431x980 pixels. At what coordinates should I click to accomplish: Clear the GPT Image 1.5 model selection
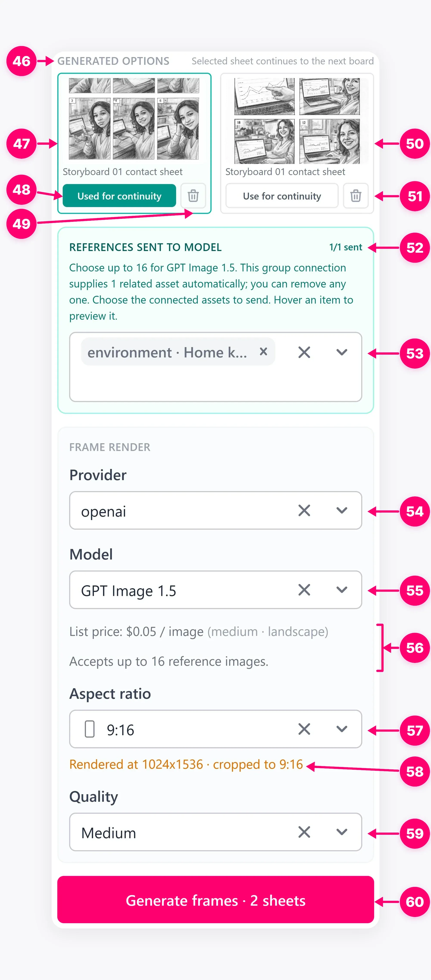304,590
